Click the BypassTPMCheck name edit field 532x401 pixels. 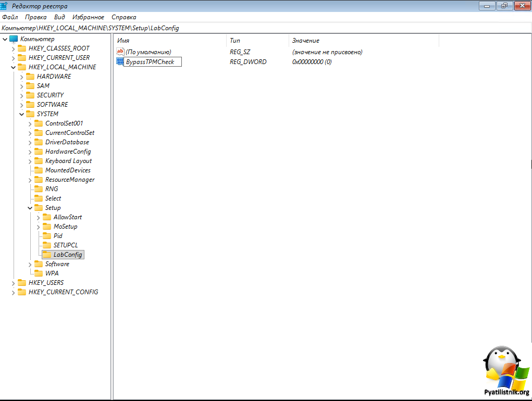coord(152,62)
